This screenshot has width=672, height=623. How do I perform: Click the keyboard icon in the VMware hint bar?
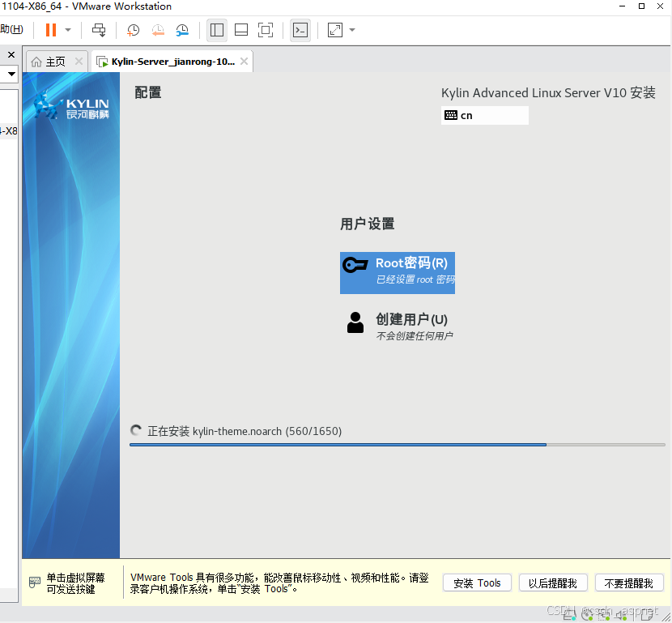coord(35,582)
